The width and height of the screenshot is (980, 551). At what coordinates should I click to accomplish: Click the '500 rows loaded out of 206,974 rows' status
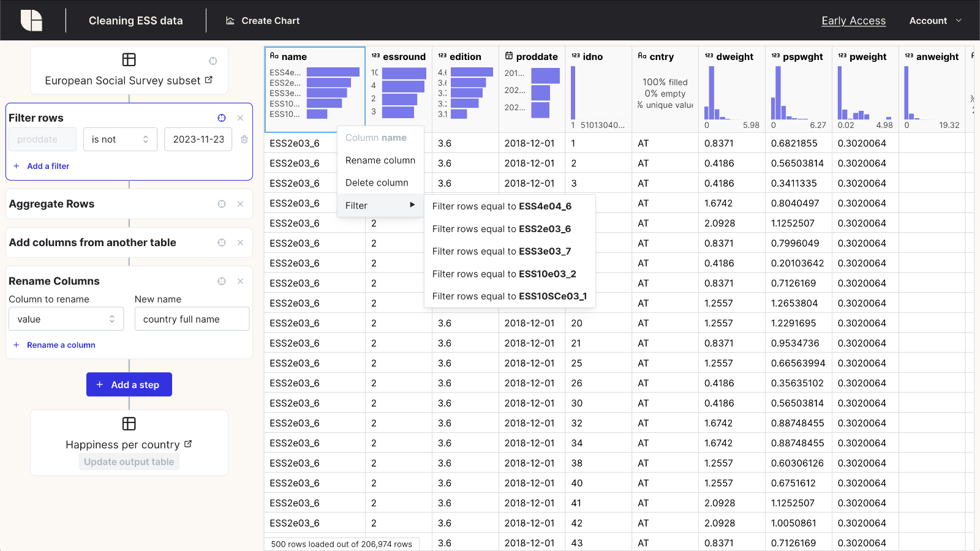point(342,544)
